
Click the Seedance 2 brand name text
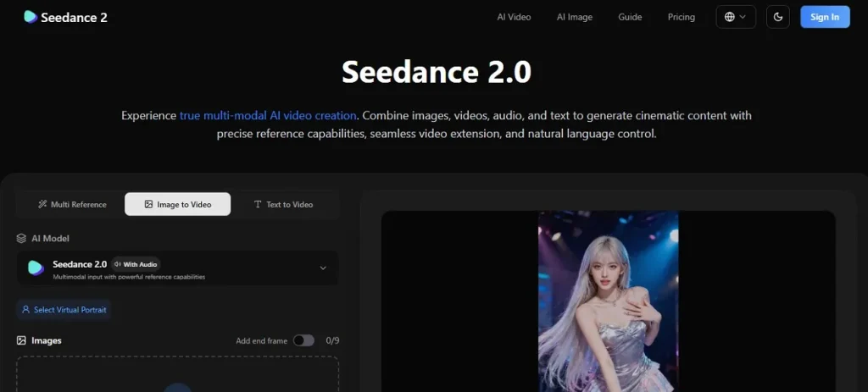(75, 18)
